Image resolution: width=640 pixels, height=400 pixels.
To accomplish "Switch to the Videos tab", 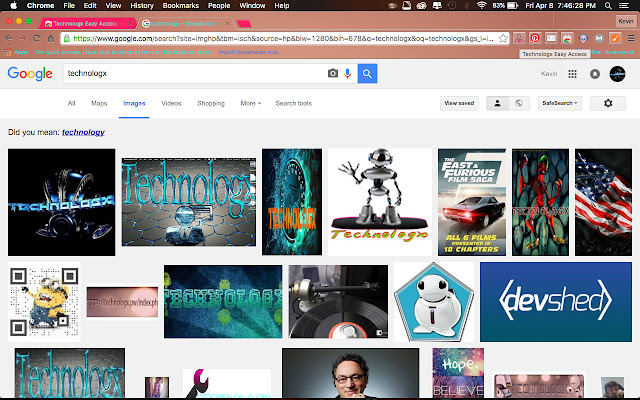I will pos(171,103).
